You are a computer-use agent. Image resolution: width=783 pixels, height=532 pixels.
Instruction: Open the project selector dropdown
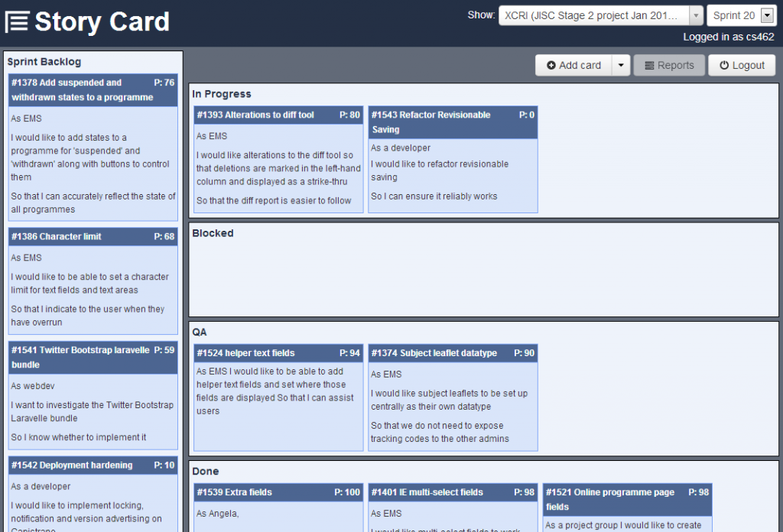(x=600, y=15)
